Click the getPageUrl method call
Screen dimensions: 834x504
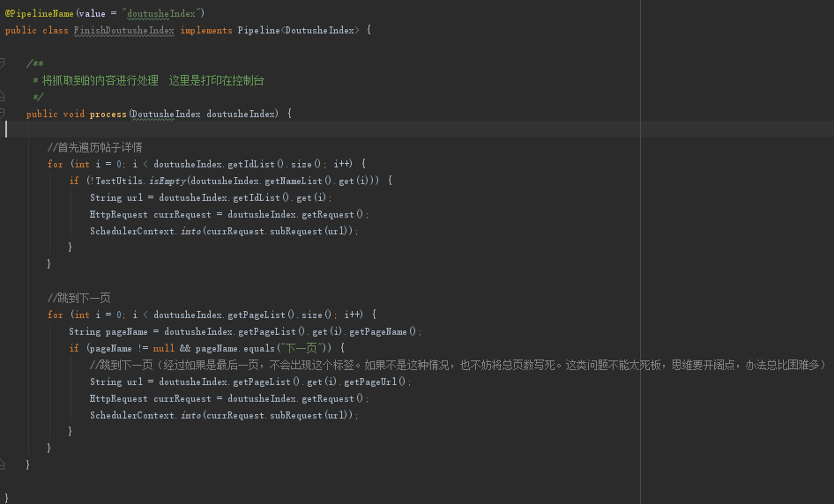click(373, 382)
